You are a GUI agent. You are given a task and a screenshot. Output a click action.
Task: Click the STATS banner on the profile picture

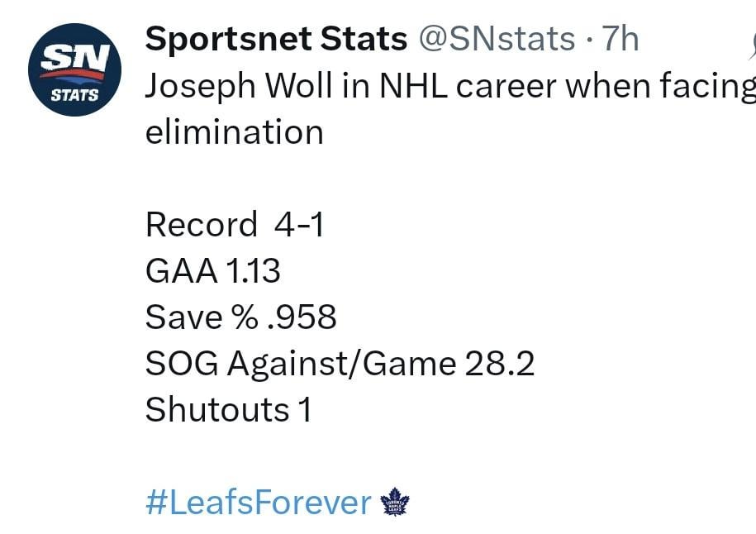click(74, 93)
